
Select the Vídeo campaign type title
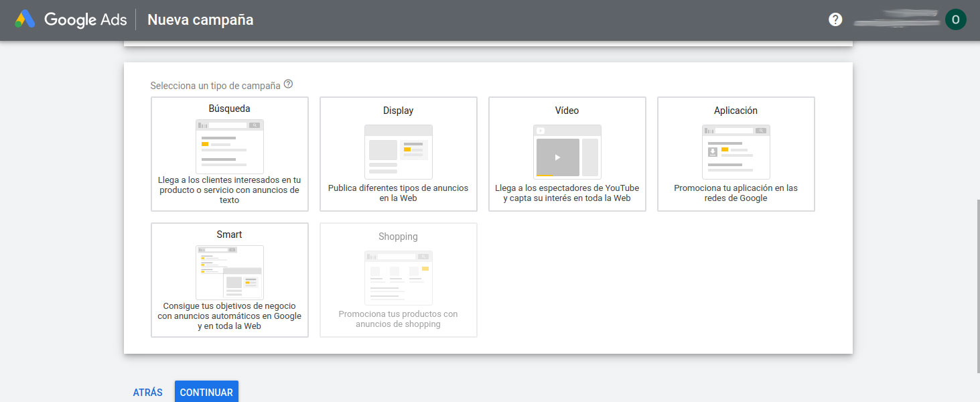point(567,111)
